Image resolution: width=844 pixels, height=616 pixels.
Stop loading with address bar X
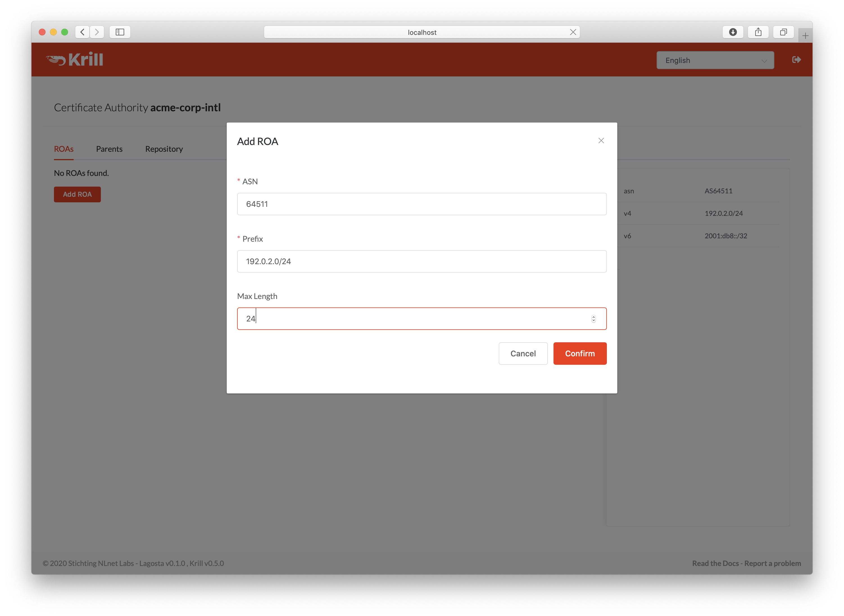[573, 32]
